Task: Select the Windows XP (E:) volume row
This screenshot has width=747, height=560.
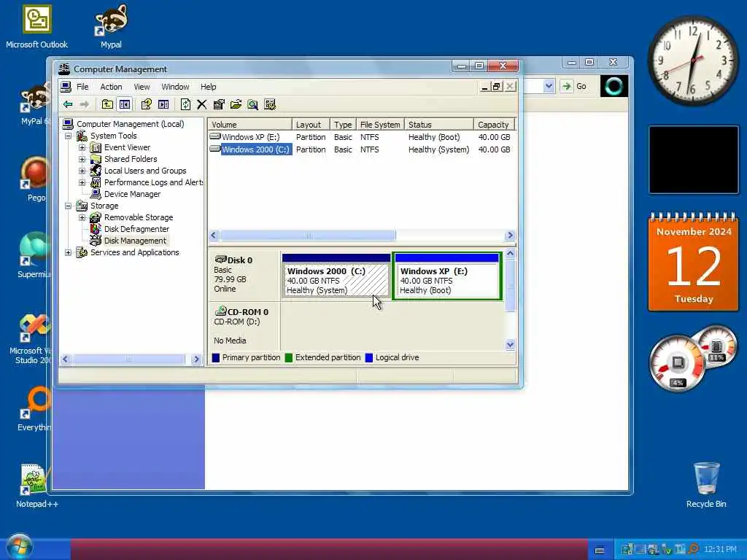Action: (x=362, y=137)
